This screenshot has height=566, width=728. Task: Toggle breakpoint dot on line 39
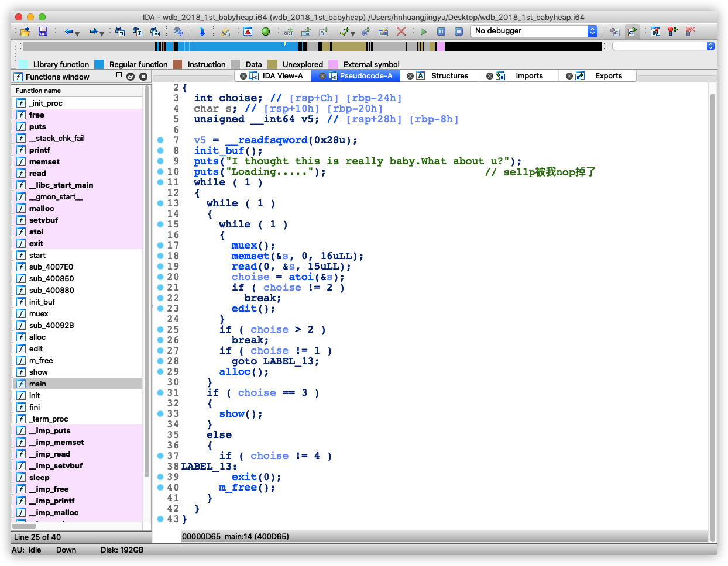point(160,477)
